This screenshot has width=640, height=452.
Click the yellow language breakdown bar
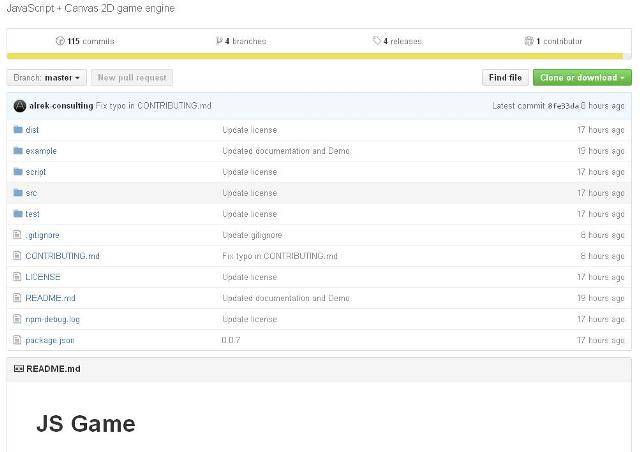(319, 56)
